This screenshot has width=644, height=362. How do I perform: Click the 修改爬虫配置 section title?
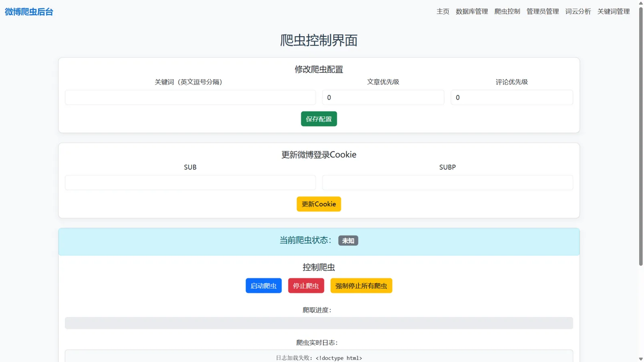click(x=319, y=69)
